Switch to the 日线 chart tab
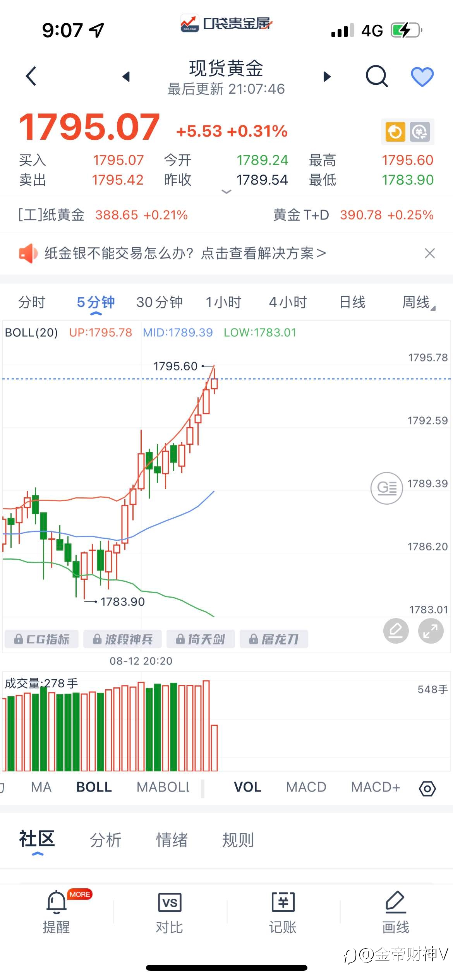The width and height of the screenshot is (453, 980). pyautogui.click(x=352, y=302)
